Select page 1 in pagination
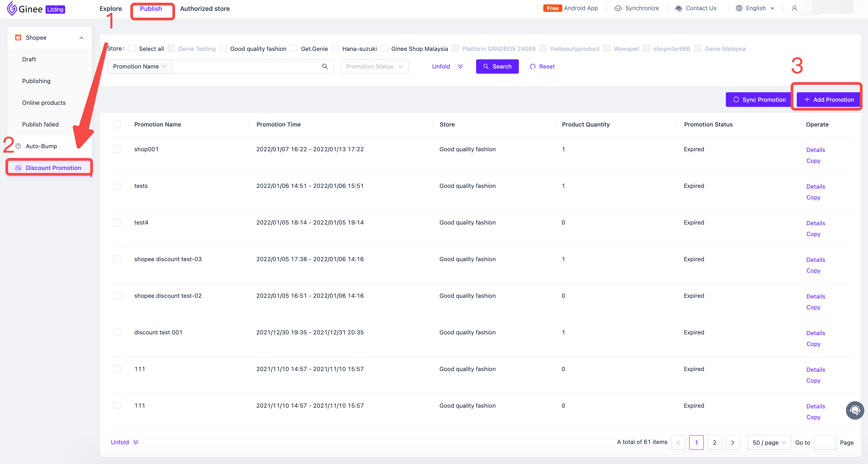The image size is (868, 464). 696,443
